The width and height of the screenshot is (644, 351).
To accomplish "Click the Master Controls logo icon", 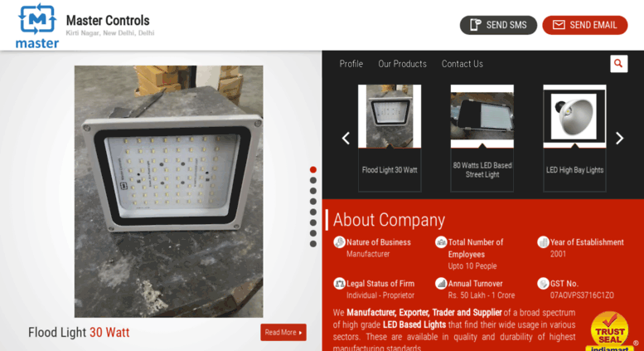I will (37, 26).
